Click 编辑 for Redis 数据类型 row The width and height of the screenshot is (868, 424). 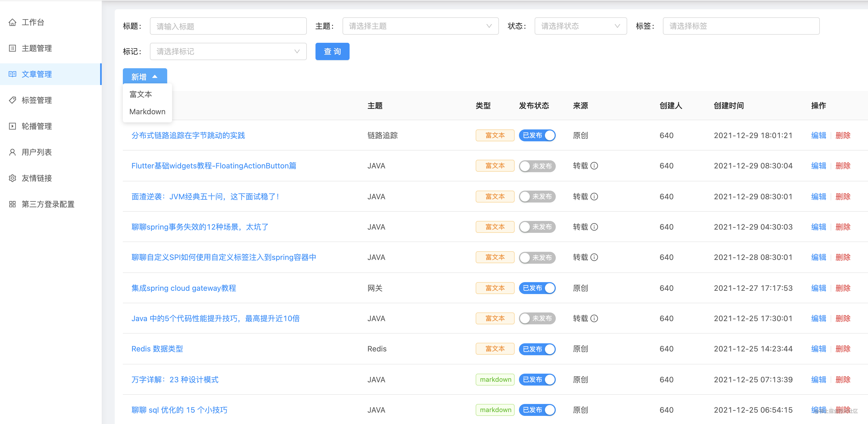[x=818, y=349]
